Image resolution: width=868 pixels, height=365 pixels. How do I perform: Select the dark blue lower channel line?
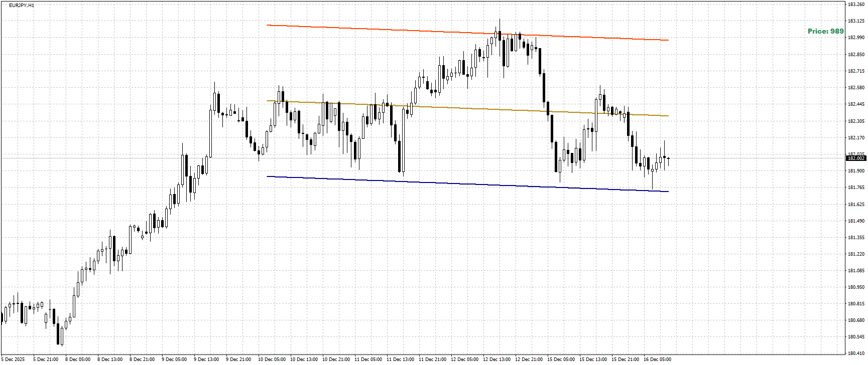467,184
